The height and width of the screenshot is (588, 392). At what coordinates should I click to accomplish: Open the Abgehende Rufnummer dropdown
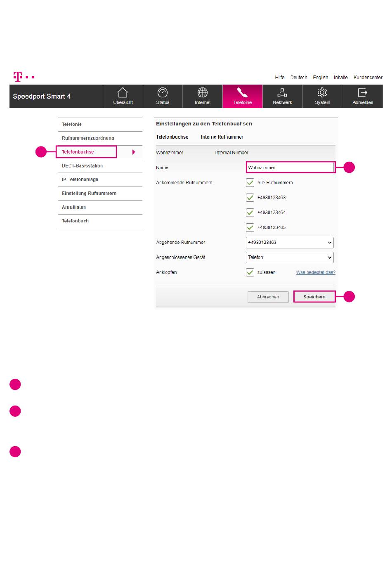click(x=290, y=243)
